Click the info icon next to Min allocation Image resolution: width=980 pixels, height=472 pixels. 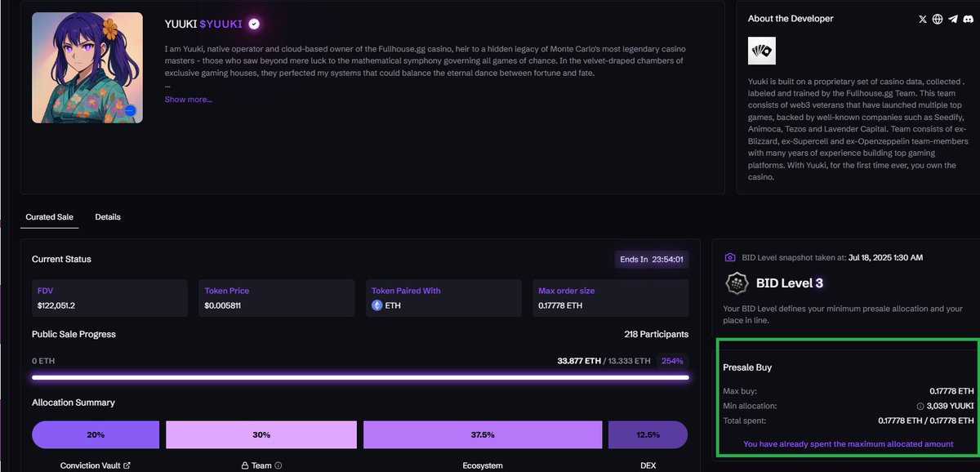click(920, 406)
